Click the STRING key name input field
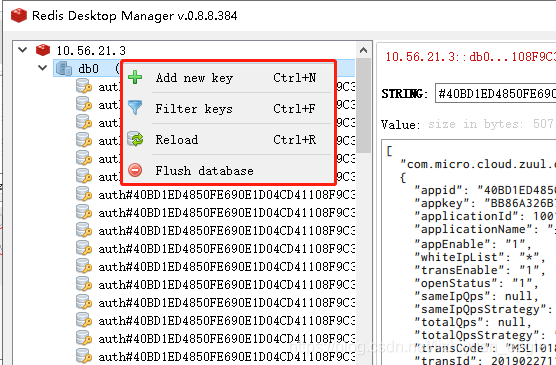The height and width of the screenshot is (365, 556). point(495,94)
